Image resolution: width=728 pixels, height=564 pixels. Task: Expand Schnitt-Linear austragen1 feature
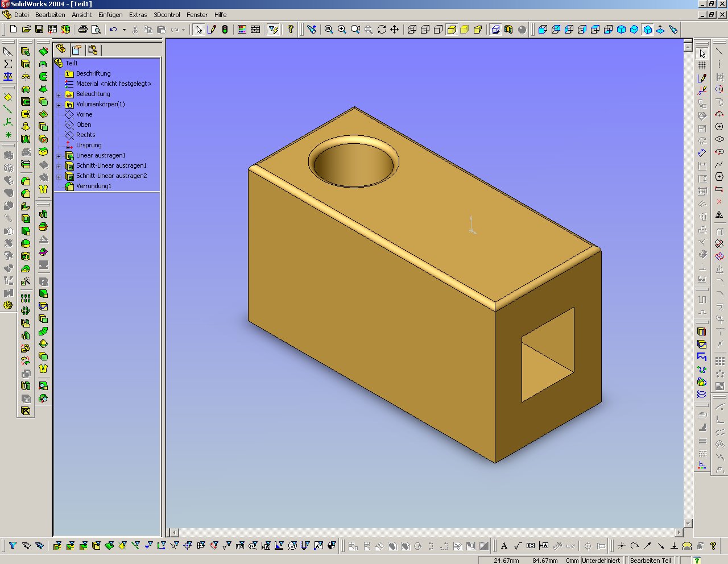[59, 166]
